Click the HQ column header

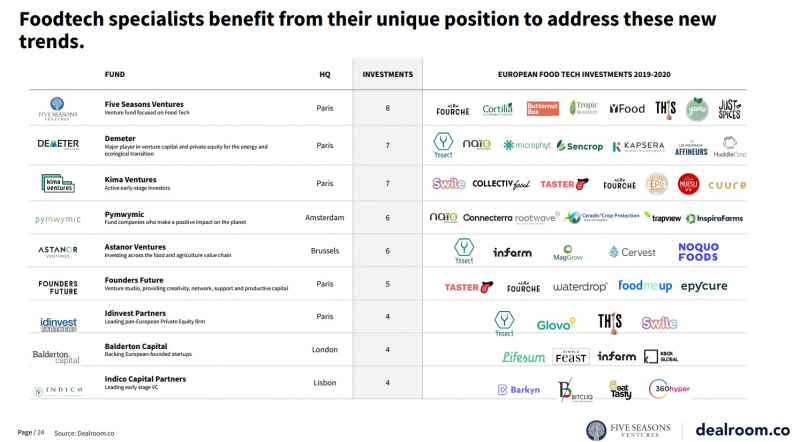pyautogui.click(x=324, y=74)
